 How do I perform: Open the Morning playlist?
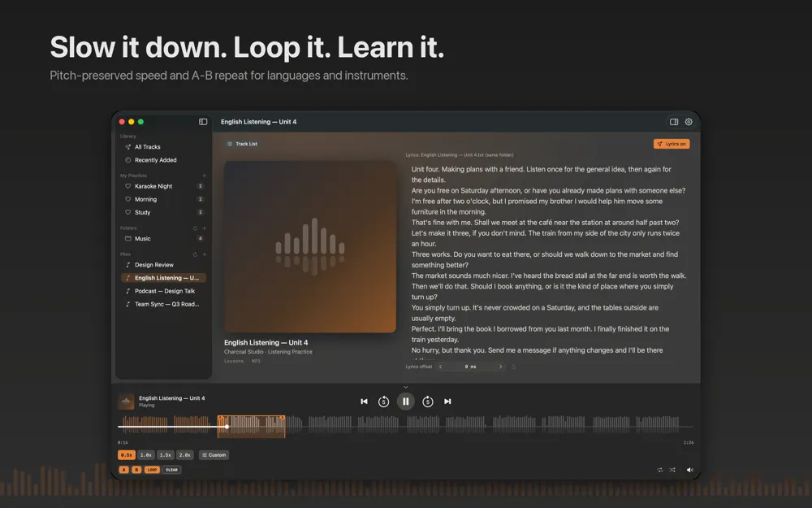click(163, 199)
